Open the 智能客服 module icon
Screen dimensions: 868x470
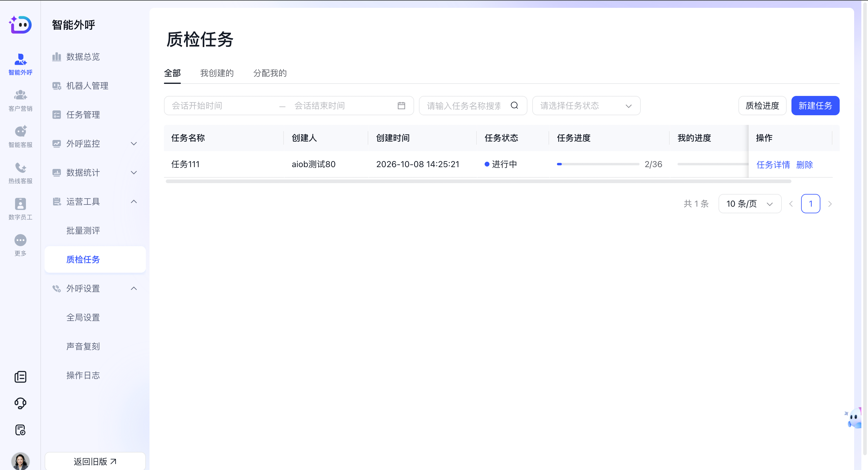tap(20, 136)
